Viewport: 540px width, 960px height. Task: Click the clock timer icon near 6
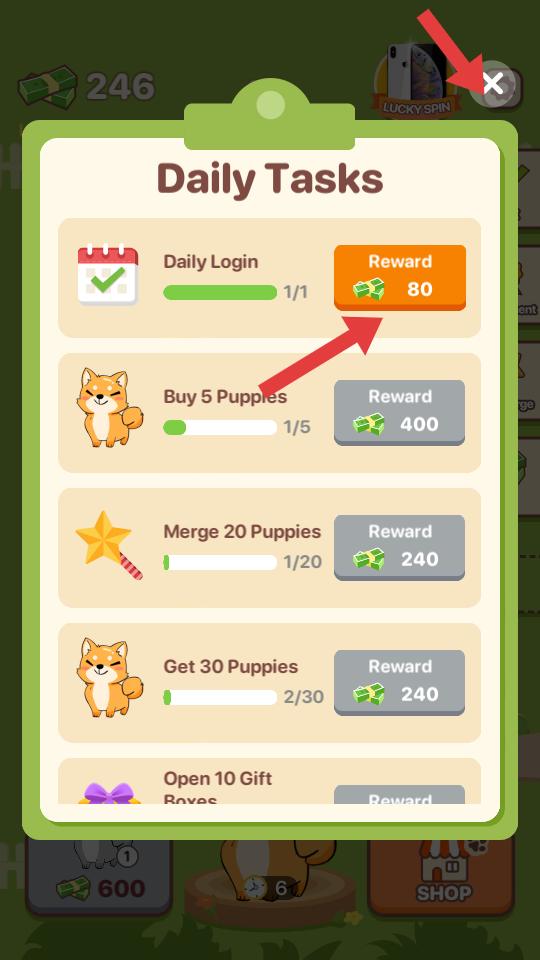point(255,887)
